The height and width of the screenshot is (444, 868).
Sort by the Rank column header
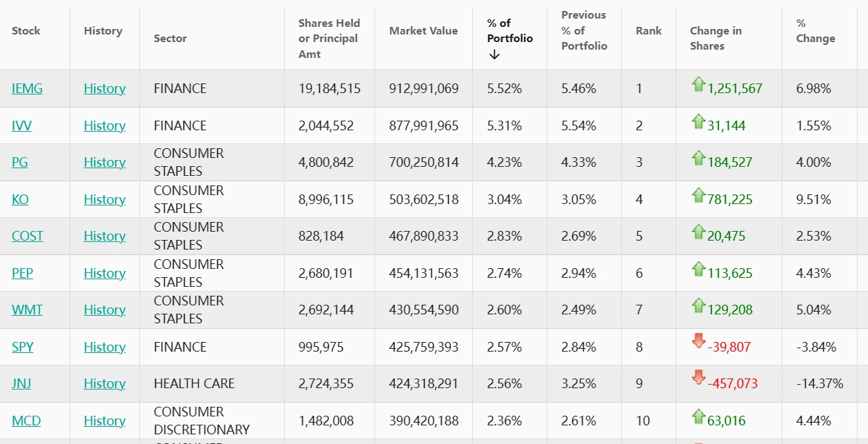[x=648, y=31]
